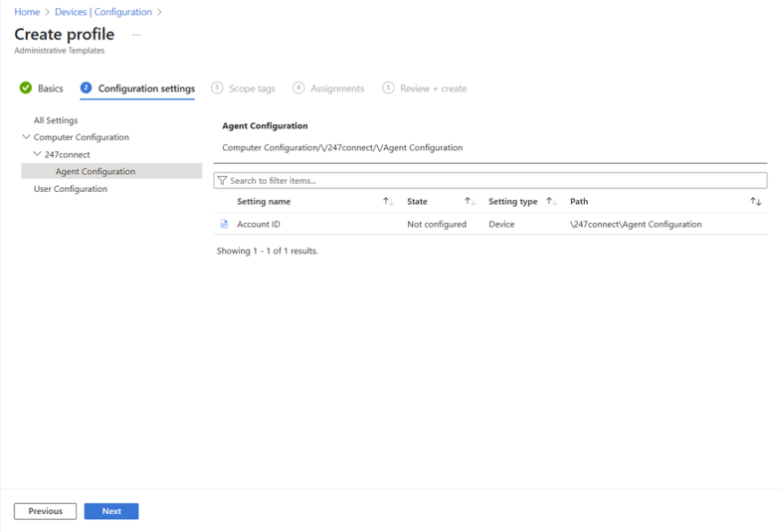Click the chevron after Devices | Configuration breadcrumb

tap(159, 12)
